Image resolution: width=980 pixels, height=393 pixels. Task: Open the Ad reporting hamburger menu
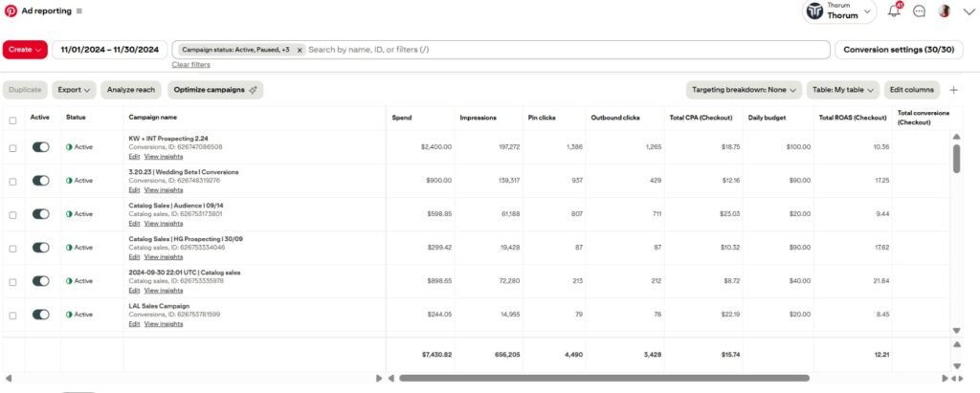point(78,11)
